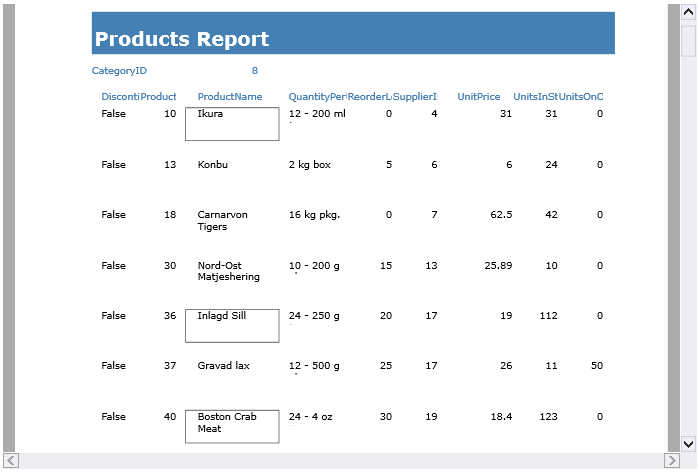Click the horizontal scrollbar left arrow

[11, 460]
